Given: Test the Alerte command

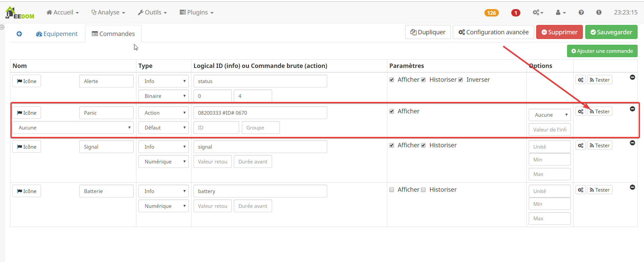Looking at the screenshot, I should (x=600, y=80).
